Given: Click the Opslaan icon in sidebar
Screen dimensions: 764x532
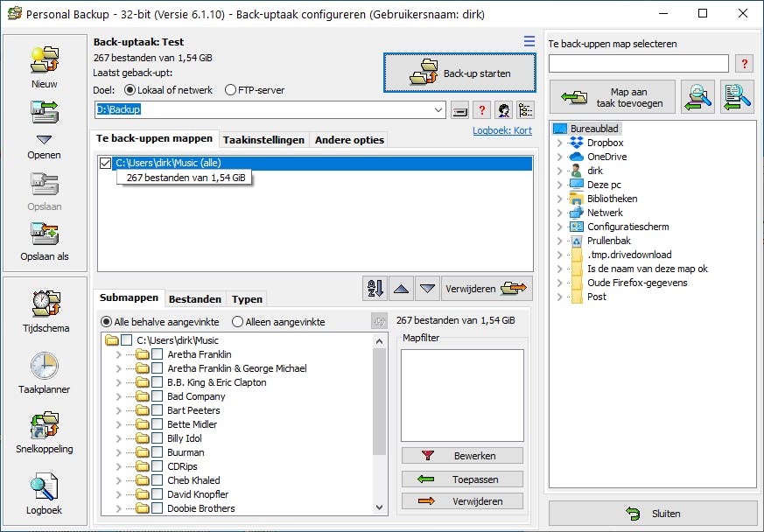Looking at the screenshot, I should pyautogui.click(x=45, y=184).
